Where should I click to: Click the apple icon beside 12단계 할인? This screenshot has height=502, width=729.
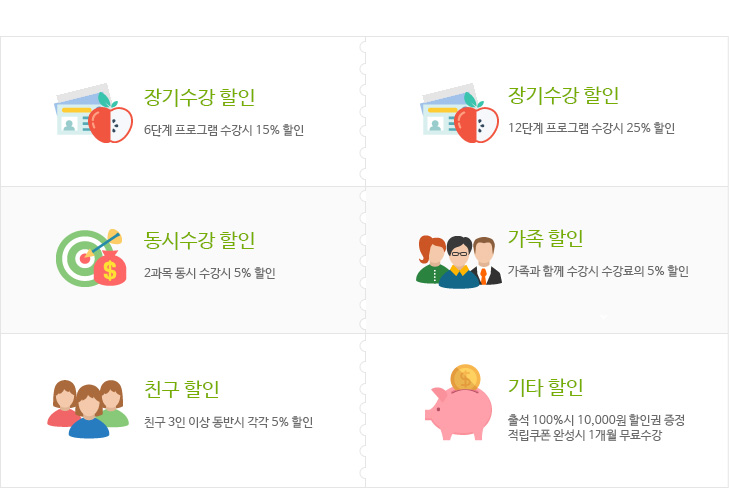click(476, 118)
